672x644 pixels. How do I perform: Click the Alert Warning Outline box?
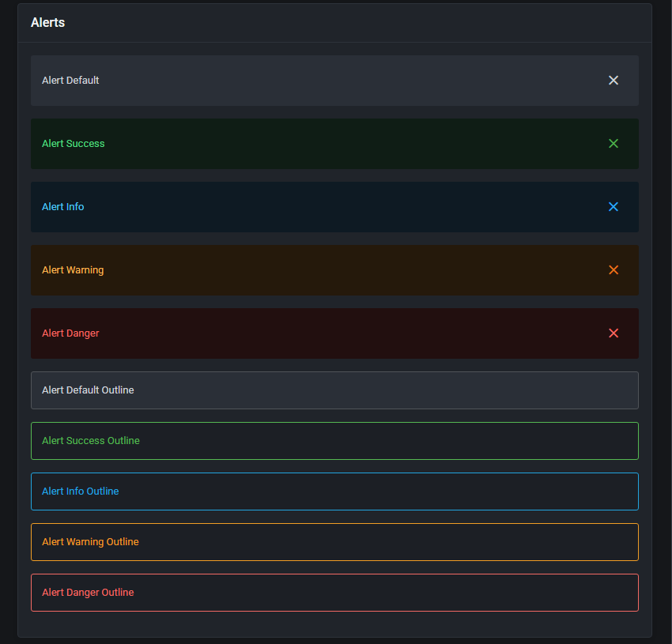coord(334,542)
